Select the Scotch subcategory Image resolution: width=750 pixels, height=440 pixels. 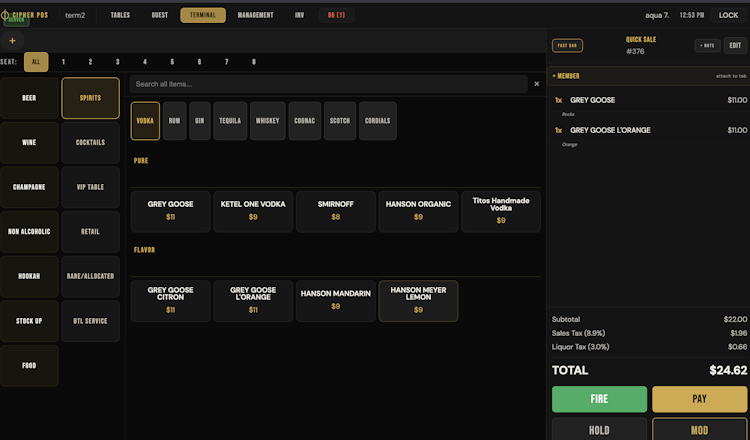[340, 121]
